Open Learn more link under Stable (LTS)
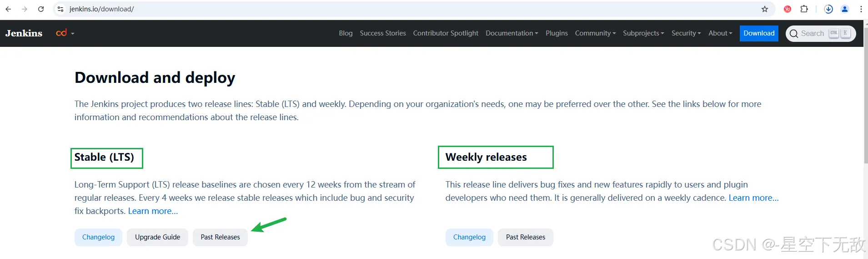The image size is (868, 259). 153,211
